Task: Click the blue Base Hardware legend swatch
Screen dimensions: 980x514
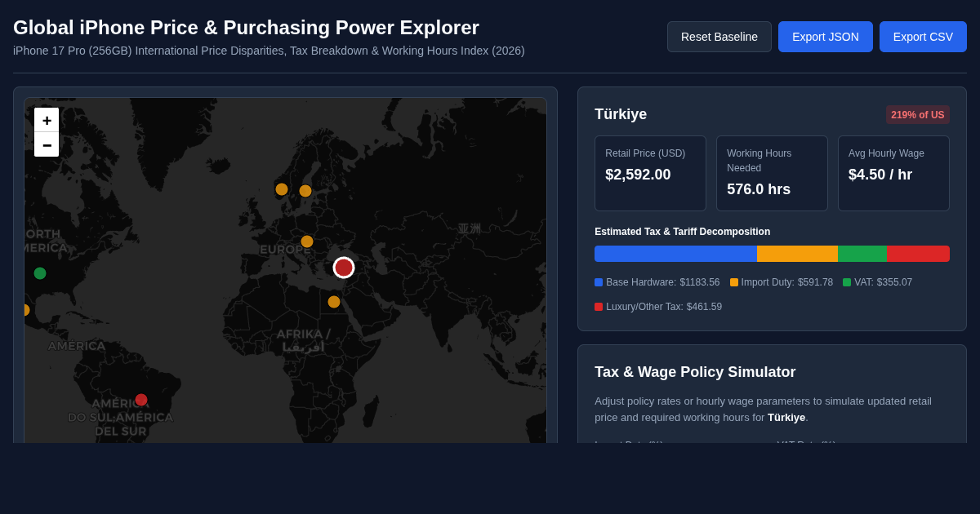Action: click(x=599, y=282)
